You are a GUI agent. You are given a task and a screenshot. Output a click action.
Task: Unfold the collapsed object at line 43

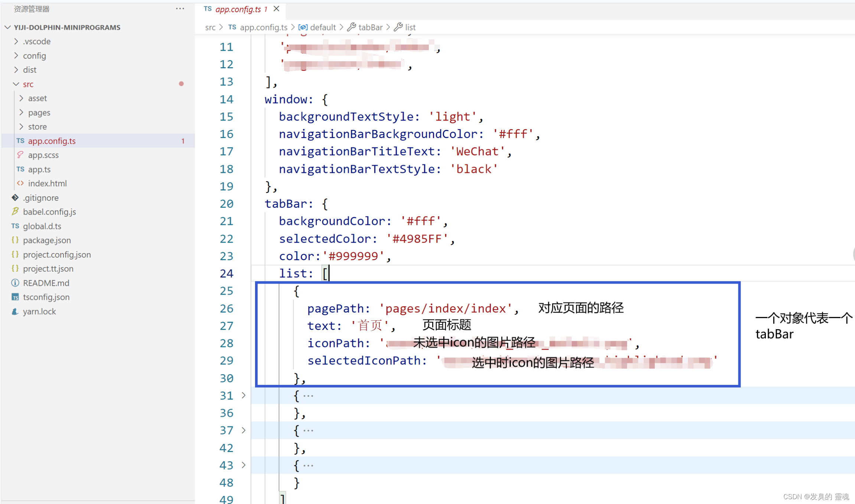(244, 465)
